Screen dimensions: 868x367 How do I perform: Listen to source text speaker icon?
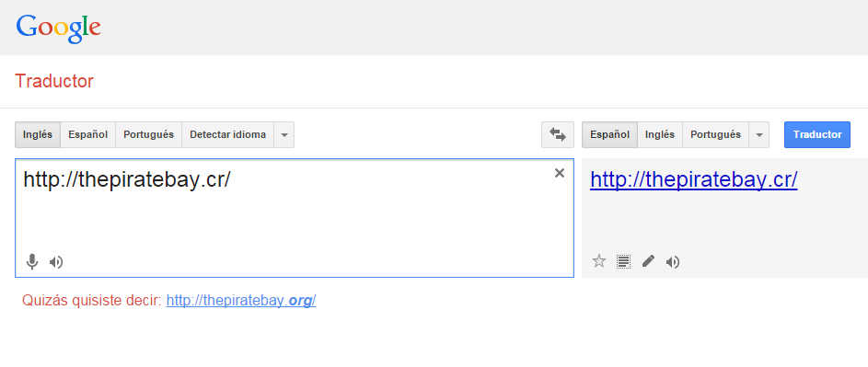(56, 262)
